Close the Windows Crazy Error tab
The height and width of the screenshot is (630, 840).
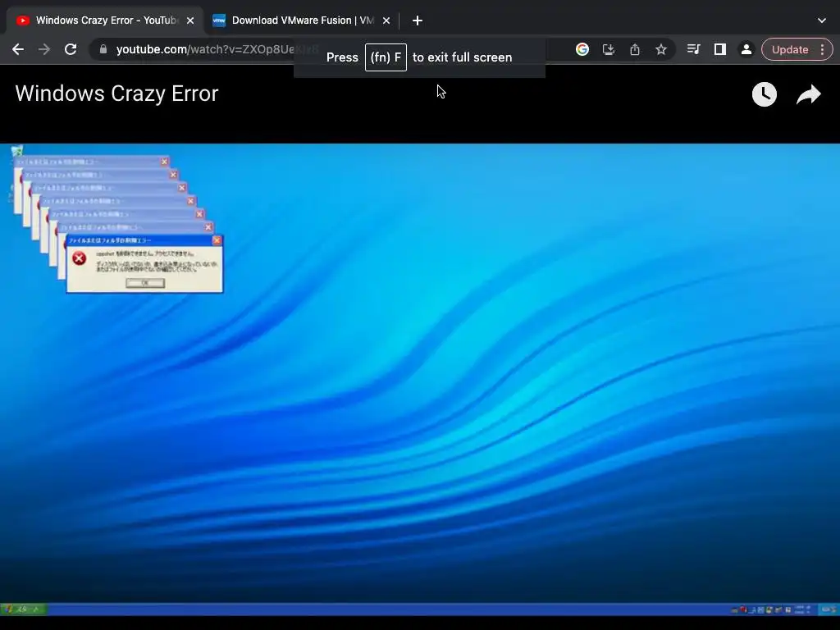190,21
